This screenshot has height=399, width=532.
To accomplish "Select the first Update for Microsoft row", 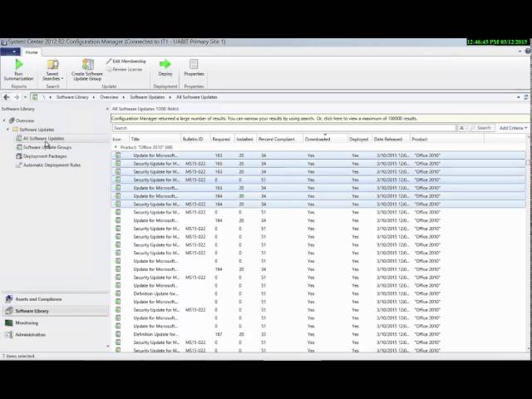I will click(x=319, y=155).
